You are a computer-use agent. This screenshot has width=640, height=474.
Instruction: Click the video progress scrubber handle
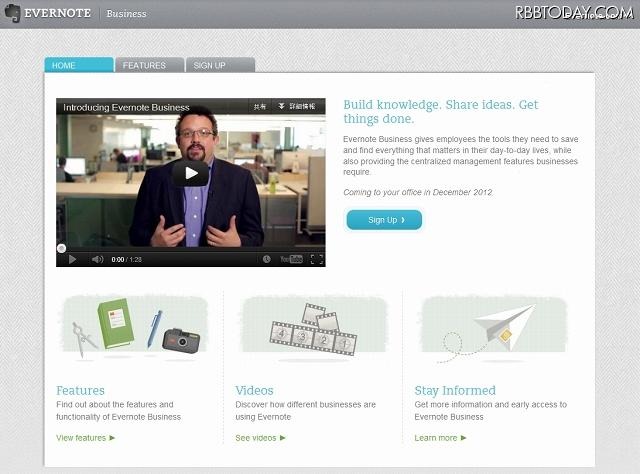pyautogui.click(x=61, y=248)
